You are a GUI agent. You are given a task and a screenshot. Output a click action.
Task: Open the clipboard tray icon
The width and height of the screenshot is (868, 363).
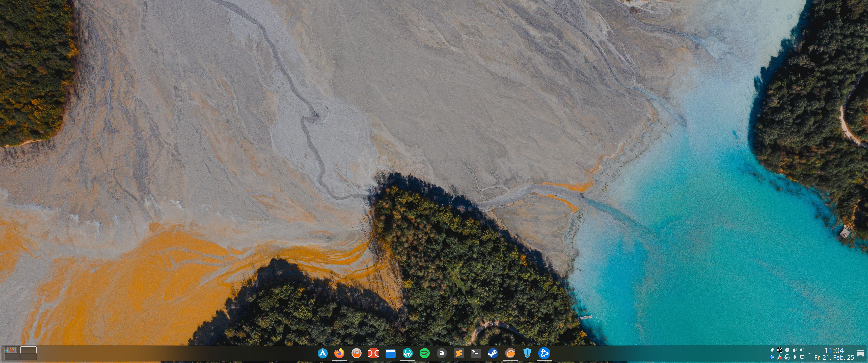pyautogui.click(x=795, y=350)
